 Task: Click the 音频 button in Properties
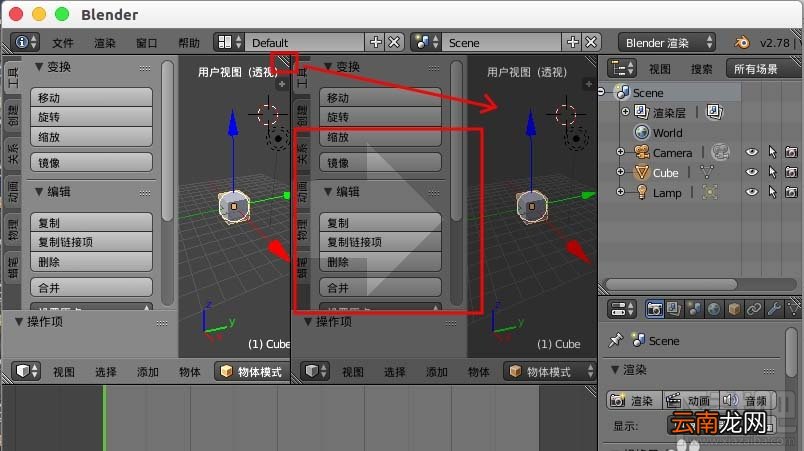click(x=747, y=400)
